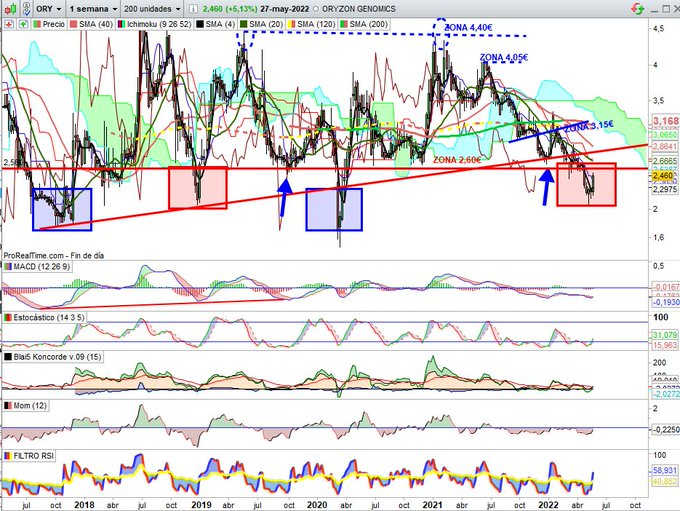Click the 58,931 RSI axis value
Image resolution: width=680 pixels, height=511 pixels.
pos(664,470)
